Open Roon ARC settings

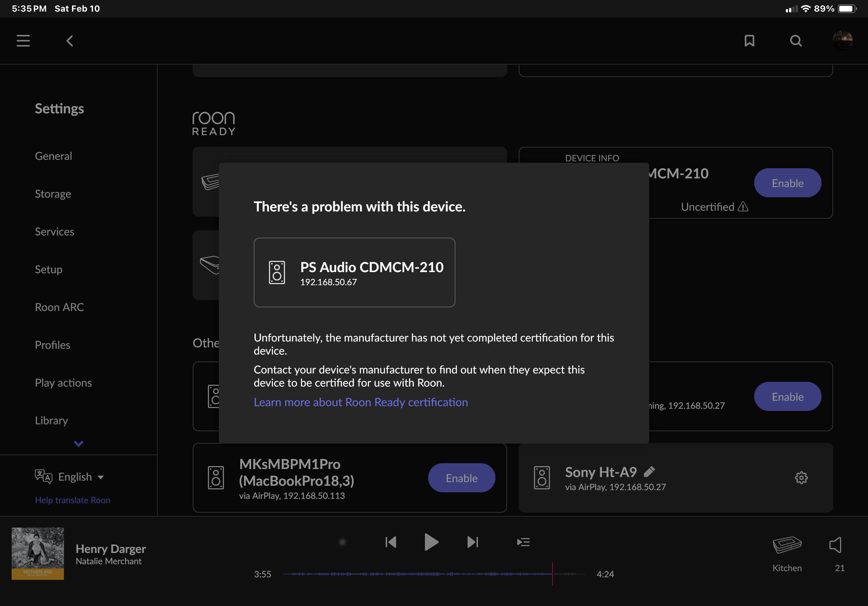coord(59,307)
